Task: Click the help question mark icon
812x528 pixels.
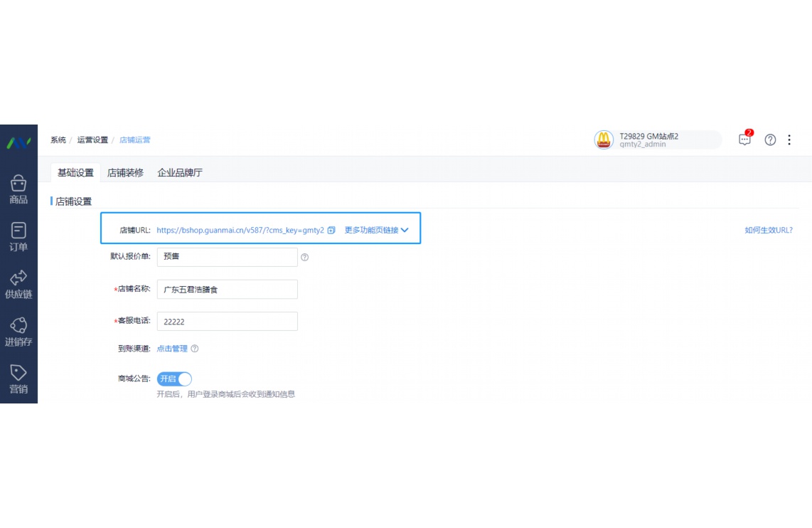Action: 770,139
